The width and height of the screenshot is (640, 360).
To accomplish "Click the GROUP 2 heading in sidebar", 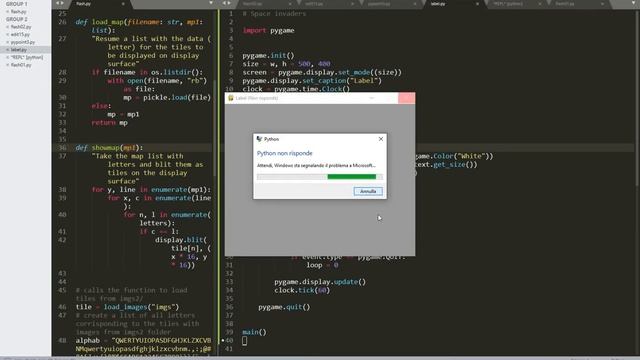I will pos(16,19).
